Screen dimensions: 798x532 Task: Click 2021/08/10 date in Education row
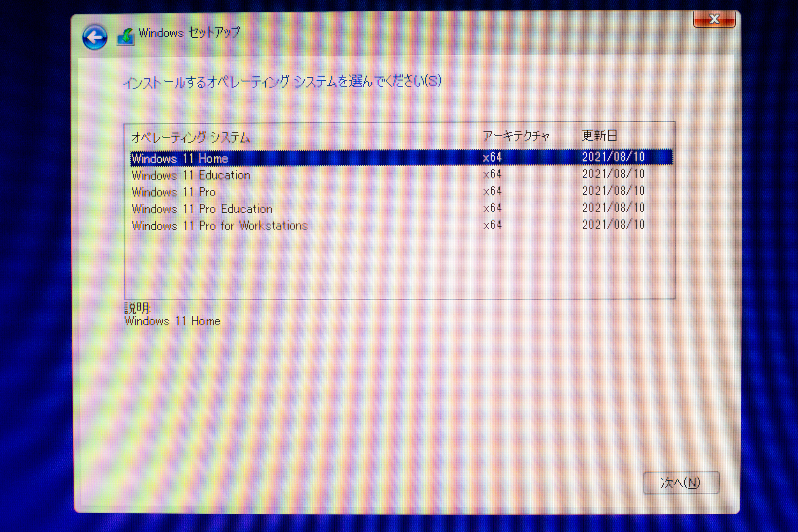(x=613, y=174)
